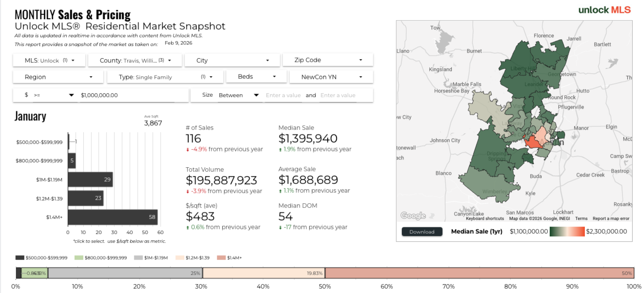Click the 50% segment of stacked bar
The width and height of the screenshot is (644, 293).
pos(479,273)
